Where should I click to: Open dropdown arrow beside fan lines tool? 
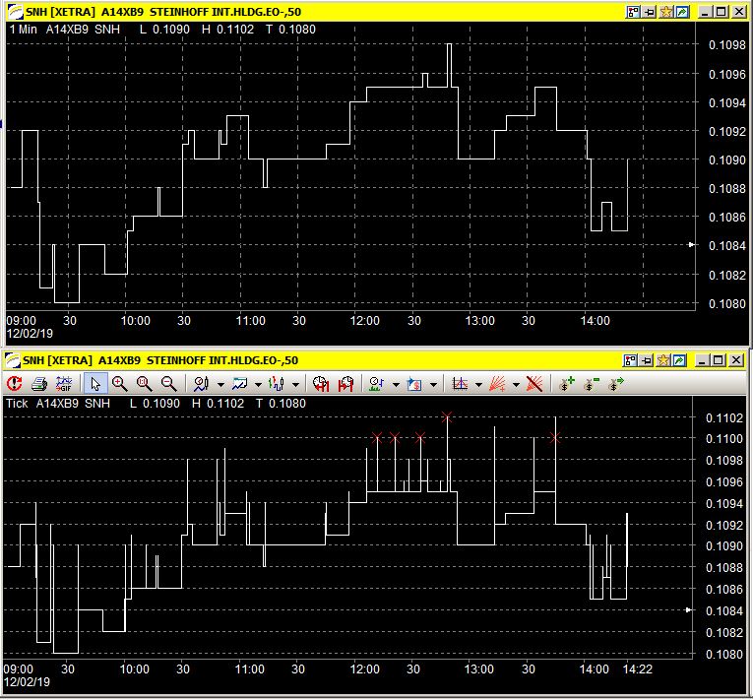[516, 384]
